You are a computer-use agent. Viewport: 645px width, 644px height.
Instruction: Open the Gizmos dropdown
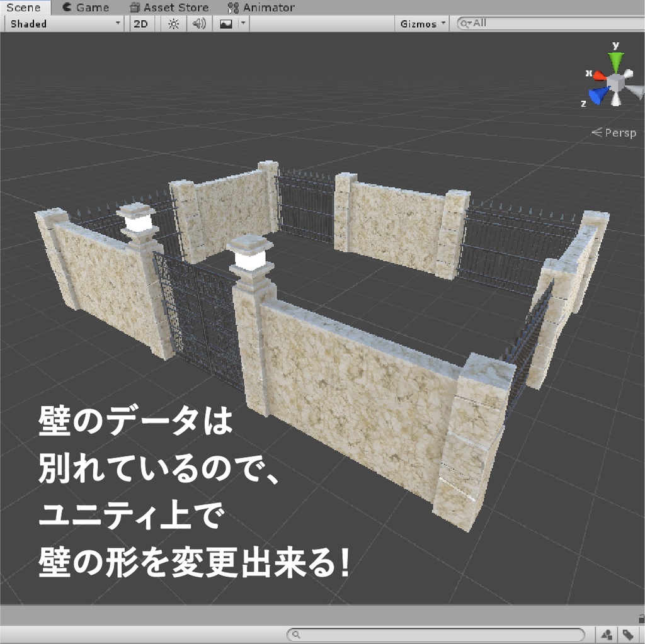420,24
